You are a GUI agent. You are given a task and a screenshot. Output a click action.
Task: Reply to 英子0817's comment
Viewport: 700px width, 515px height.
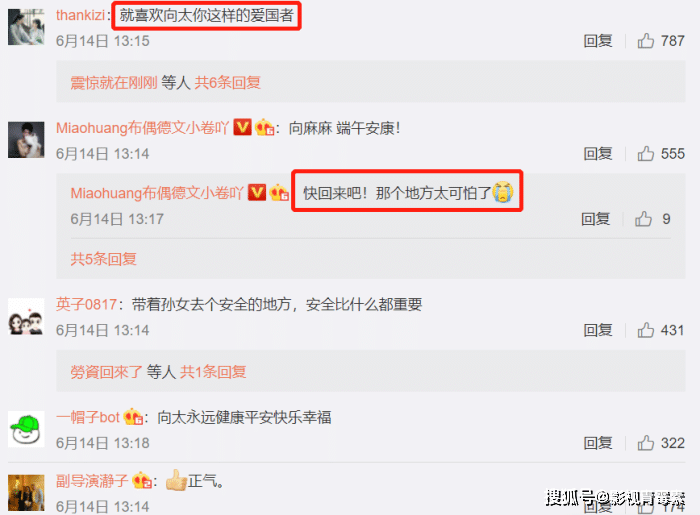(598, 330)
